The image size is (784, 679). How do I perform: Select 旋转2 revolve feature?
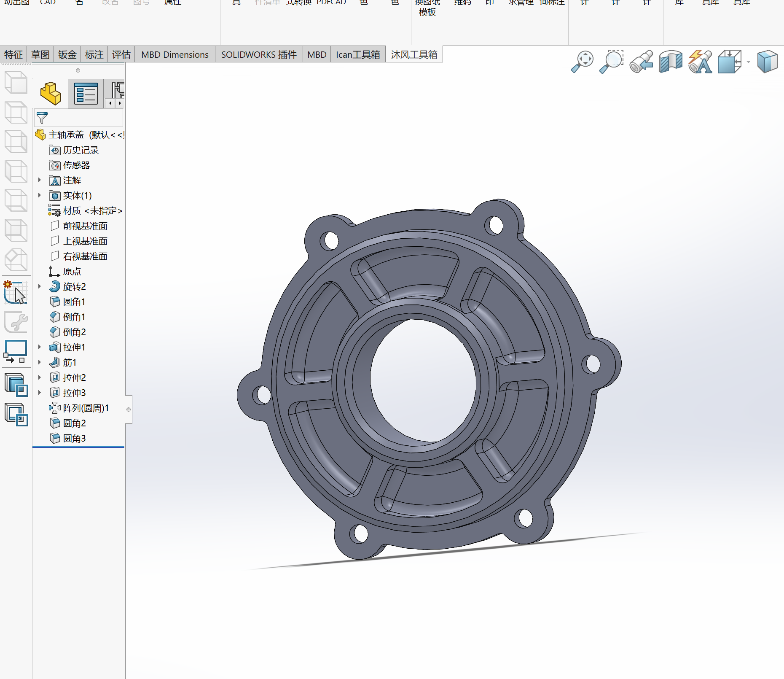pos(67,287)
